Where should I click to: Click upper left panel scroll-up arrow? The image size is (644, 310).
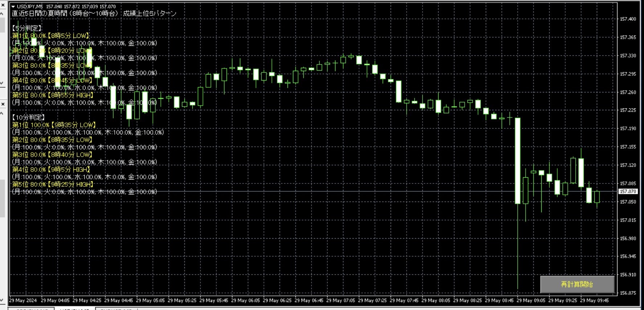tap(2, 13)
